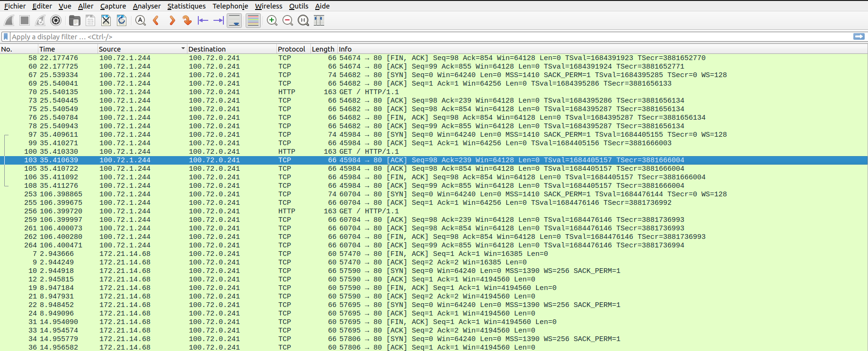Sort by the Info column header
The image size is (868, 351).
tap(602, 49)
